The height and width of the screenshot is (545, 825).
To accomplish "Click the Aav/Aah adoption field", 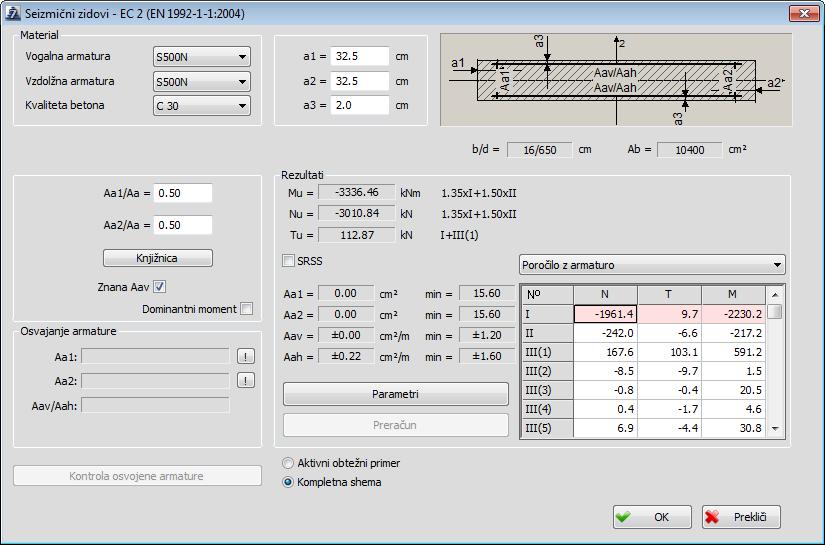I will point(155,405).
